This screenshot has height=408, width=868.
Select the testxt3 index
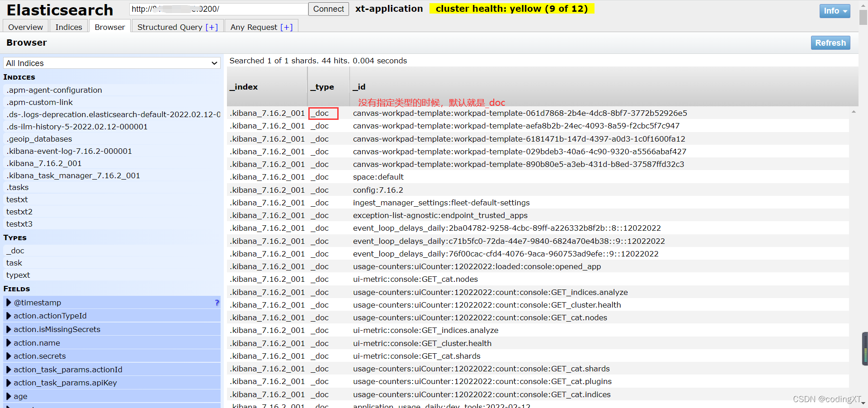point(112,224)
